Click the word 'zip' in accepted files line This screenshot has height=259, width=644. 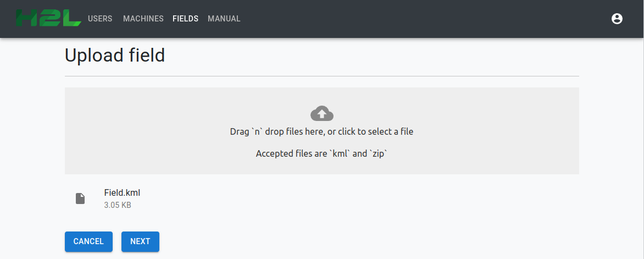coord(377,154)
